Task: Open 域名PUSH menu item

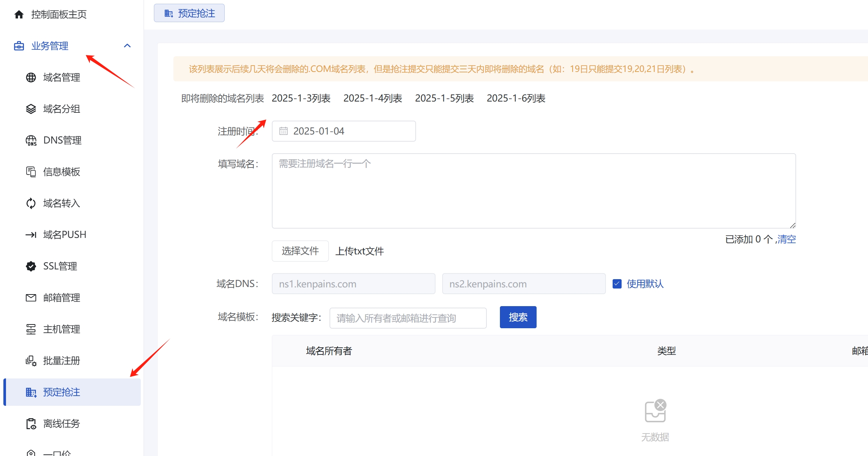Action: tap(65, 235)
